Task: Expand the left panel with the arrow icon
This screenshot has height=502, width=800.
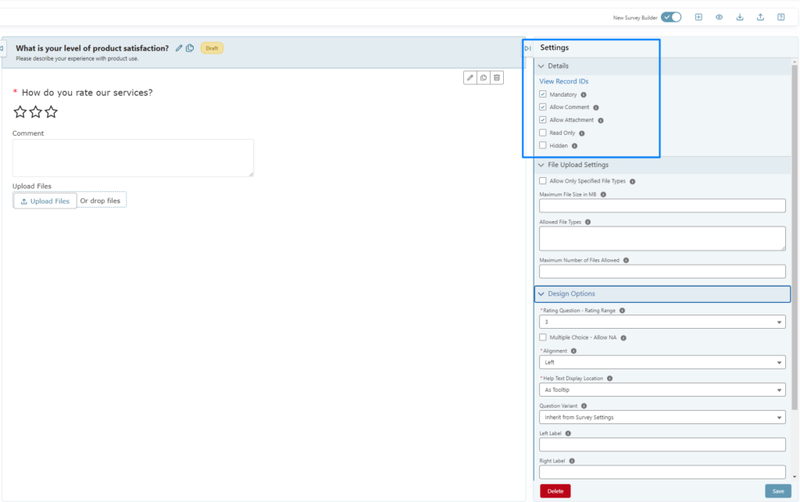Action: pos(2,48)
